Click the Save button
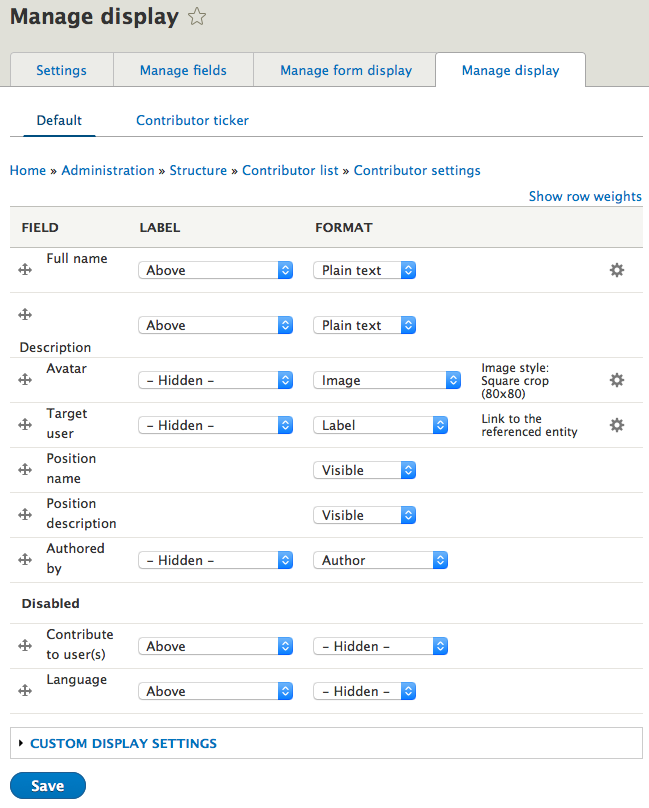The height and width of the screenshot is (808, 649). pos(47,786)
